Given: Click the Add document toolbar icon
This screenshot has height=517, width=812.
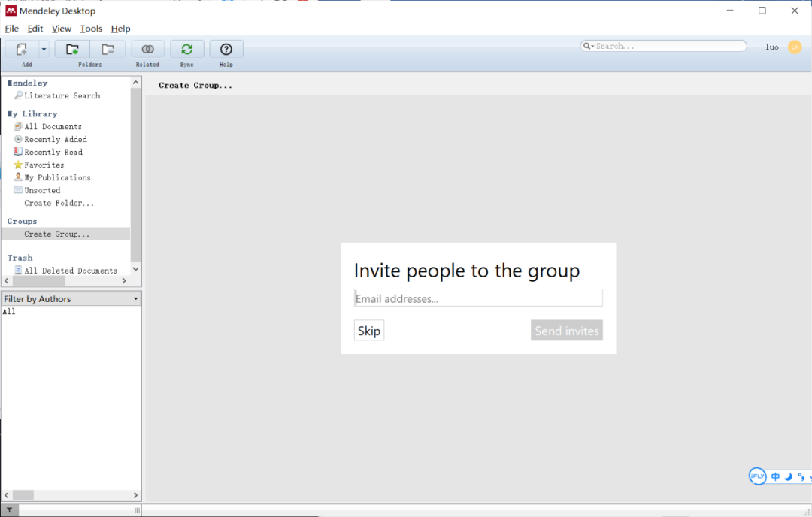Looking at the screenshot, I should (x=21, y=49).
